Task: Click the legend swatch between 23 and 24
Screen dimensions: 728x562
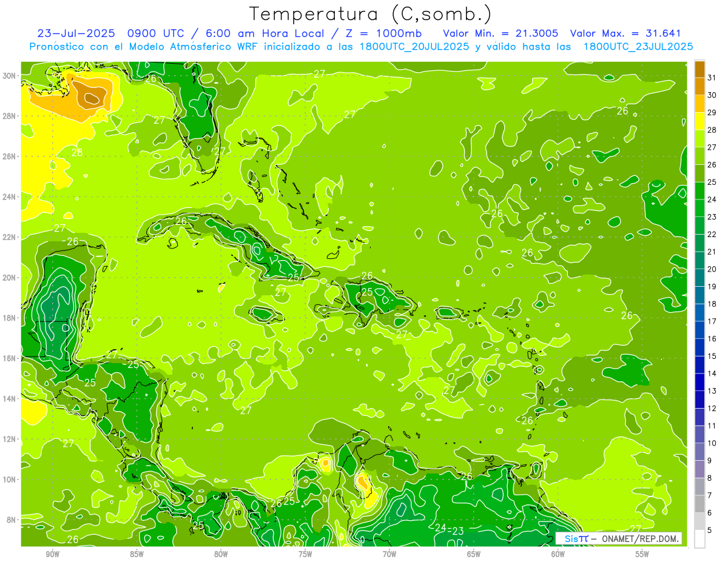Action: pyautogui.click(x=699, y=208)
